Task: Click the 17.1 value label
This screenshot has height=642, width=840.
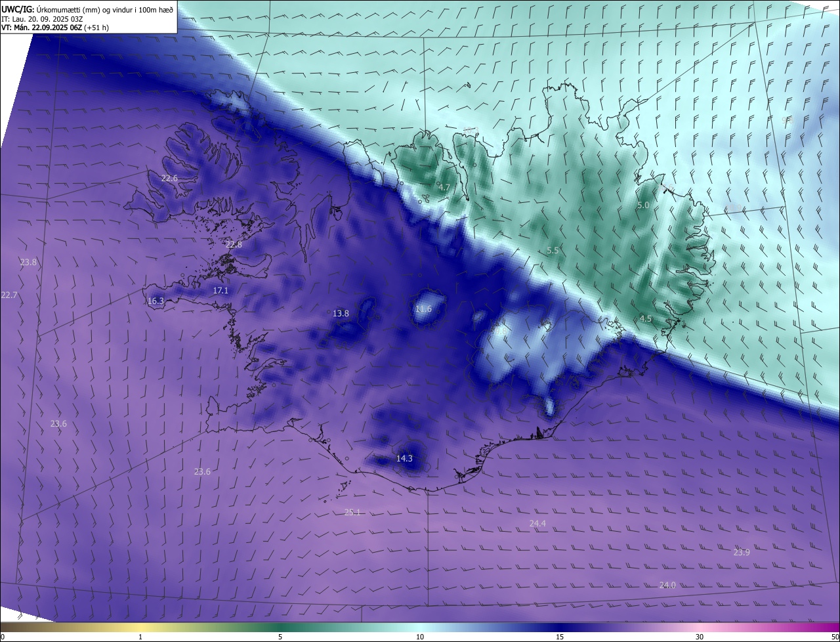Action: (x=220, y=290)
